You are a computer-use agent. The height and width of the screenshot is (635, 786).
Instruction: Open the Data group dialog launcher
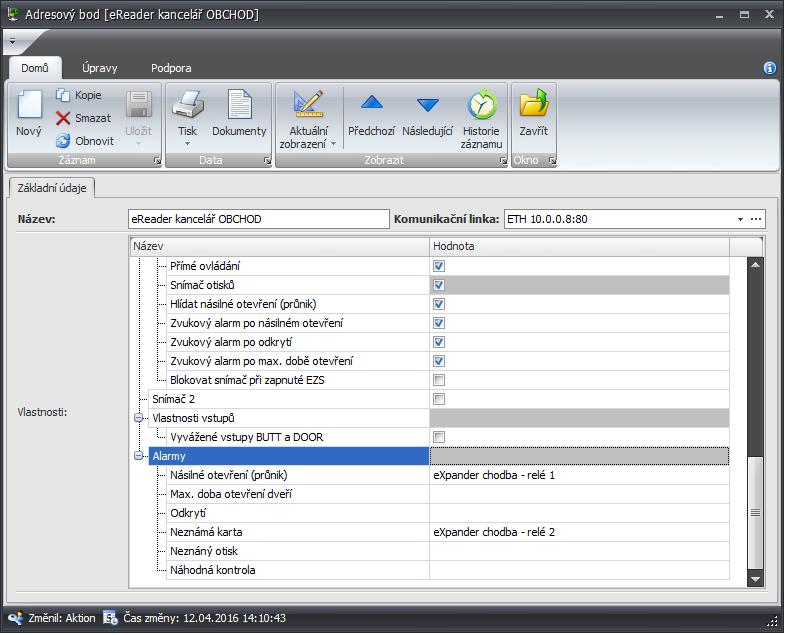coord(267,160)
